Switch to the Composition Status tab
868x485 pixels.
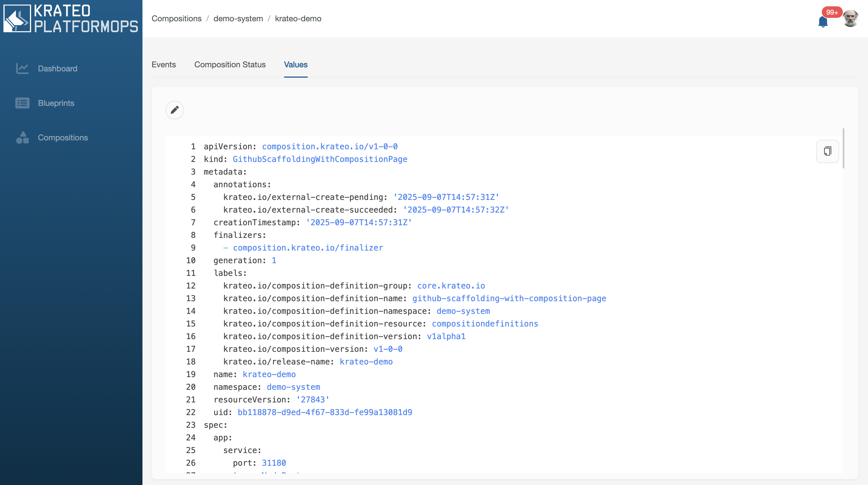pyautogui.click(x=230, y=65)
